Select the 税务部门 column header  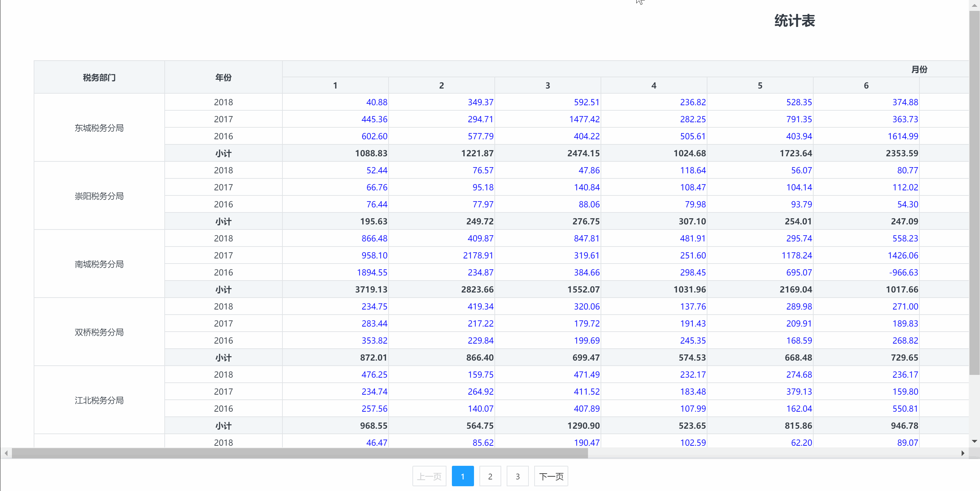coord(99,77)
